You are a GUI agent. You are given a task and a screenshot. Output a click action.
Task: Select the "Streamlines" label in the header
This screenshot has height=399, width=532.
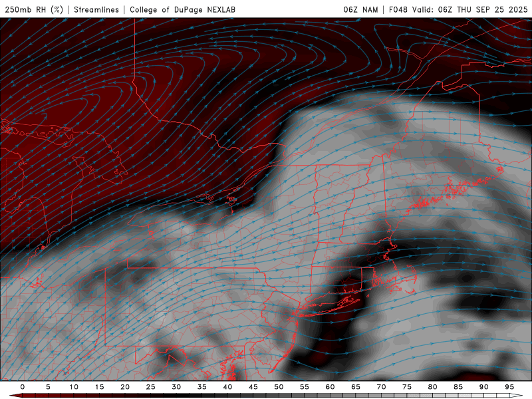click(96, 9)
